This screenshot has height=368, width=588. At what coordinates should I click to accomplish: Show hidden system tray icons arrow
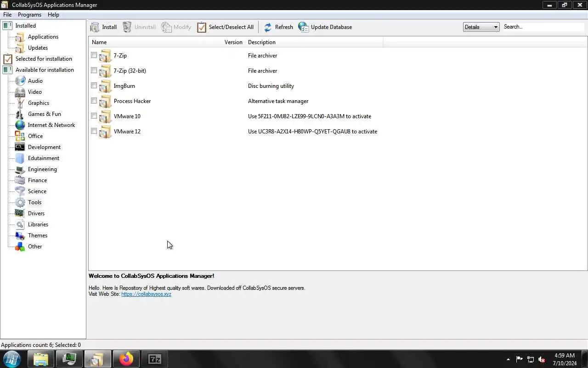point(508,359)
